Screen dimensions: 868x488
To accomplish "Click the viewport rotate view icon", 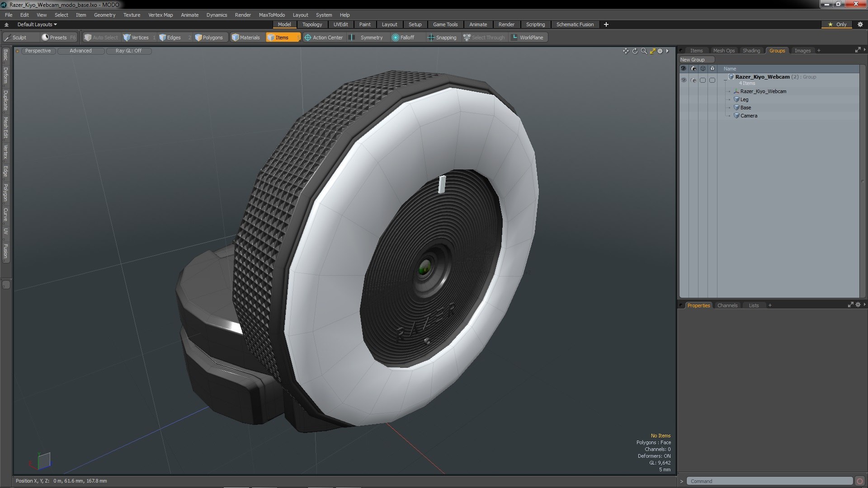I will click(635, 51).
